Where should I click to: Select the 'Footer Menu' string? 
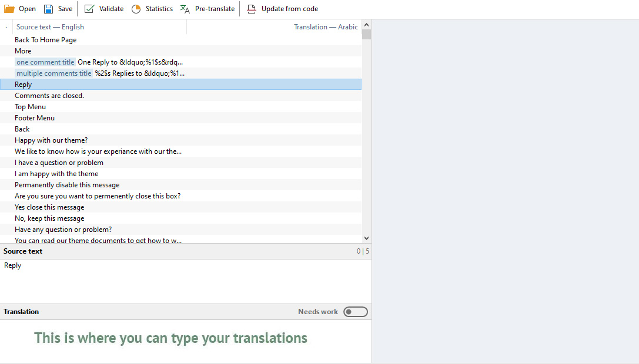pyautogui.click(x=35, y=118)
